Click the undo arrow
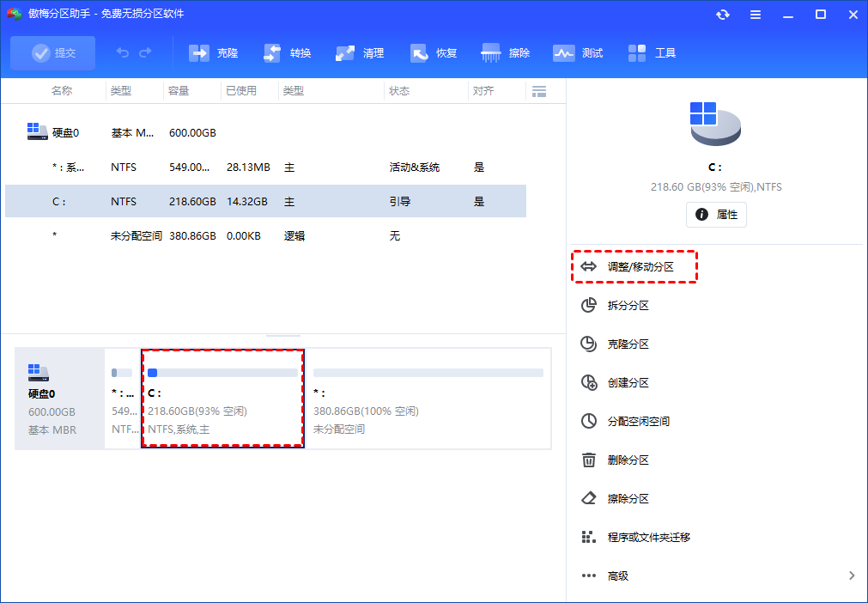The image size is (868, 603). [121, 52]
